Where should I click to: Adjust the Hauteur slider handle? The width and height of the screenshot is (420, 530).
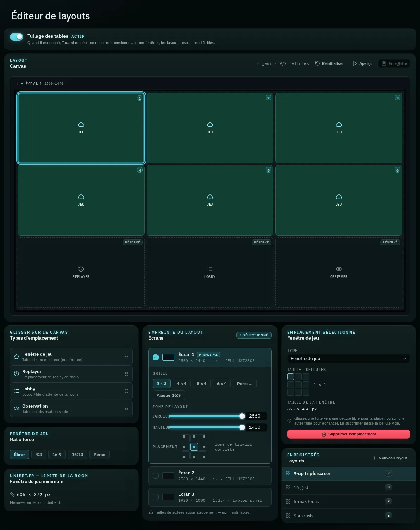click(242, 427)
